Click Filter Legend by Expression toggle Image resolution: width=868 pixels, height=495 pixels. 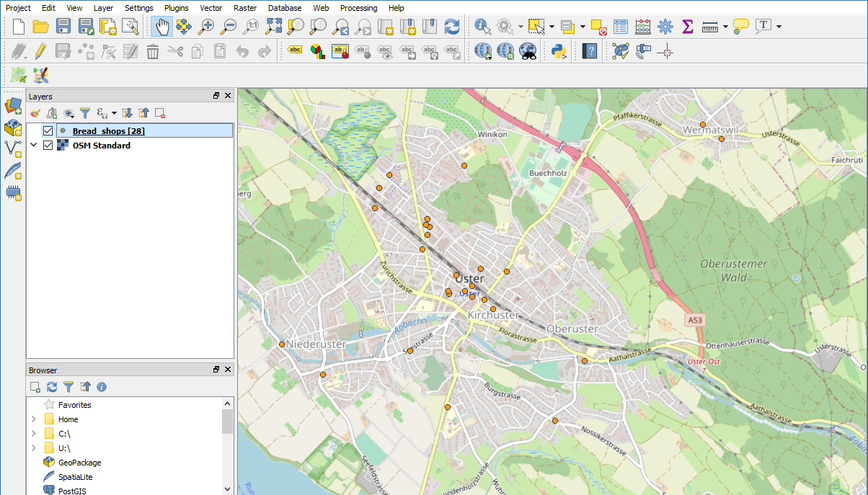tap(102, 113)
